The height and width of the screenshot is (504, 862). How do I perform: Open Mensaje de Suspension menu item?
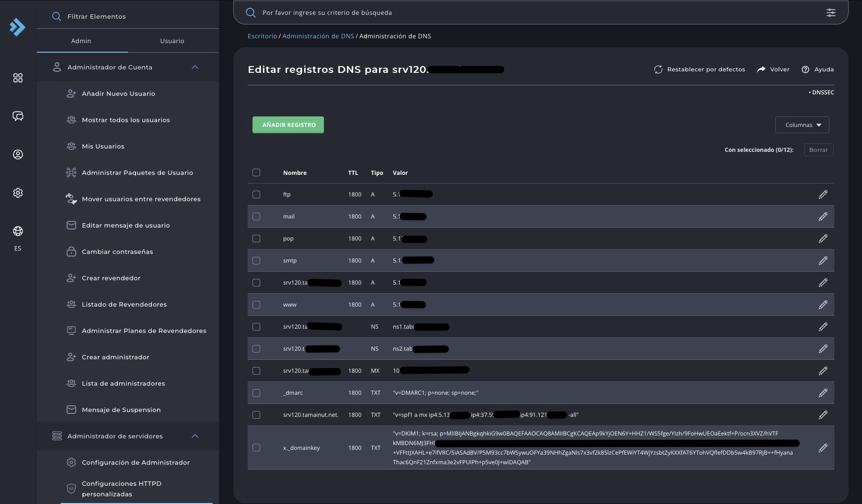pyautogui.click(x=121, y=410)
